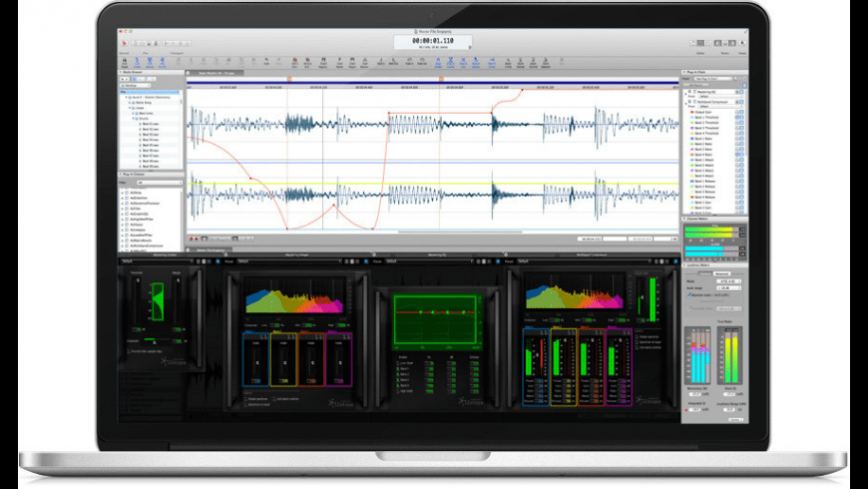The image size is (868, 489).
Task: Switch to the Advanced loudness tab
Action: click(722, 273)
